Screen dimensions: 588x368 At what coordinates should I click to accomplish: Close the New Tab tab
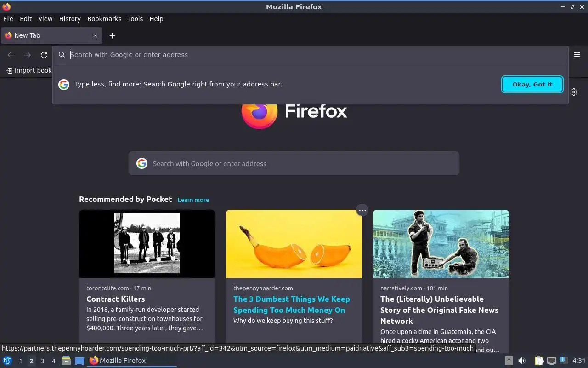[95, 35]
